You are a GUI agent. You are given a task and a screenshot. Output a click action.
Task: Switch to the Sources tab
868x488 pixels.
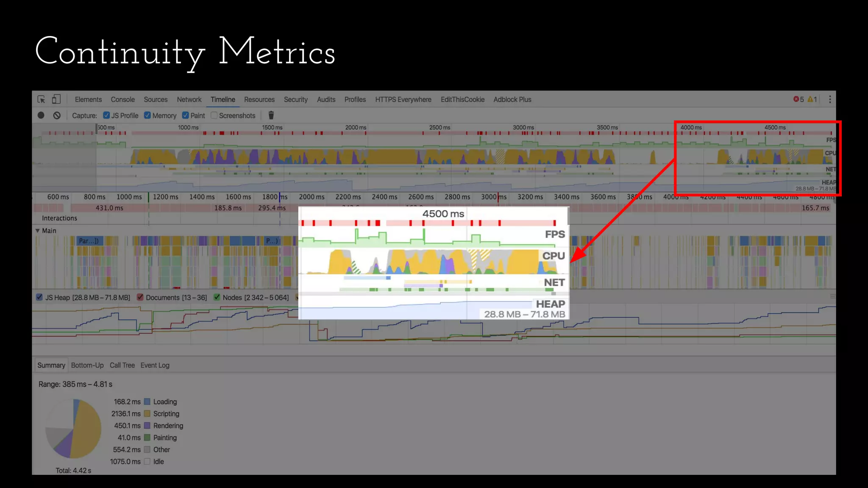click(156, 100)
